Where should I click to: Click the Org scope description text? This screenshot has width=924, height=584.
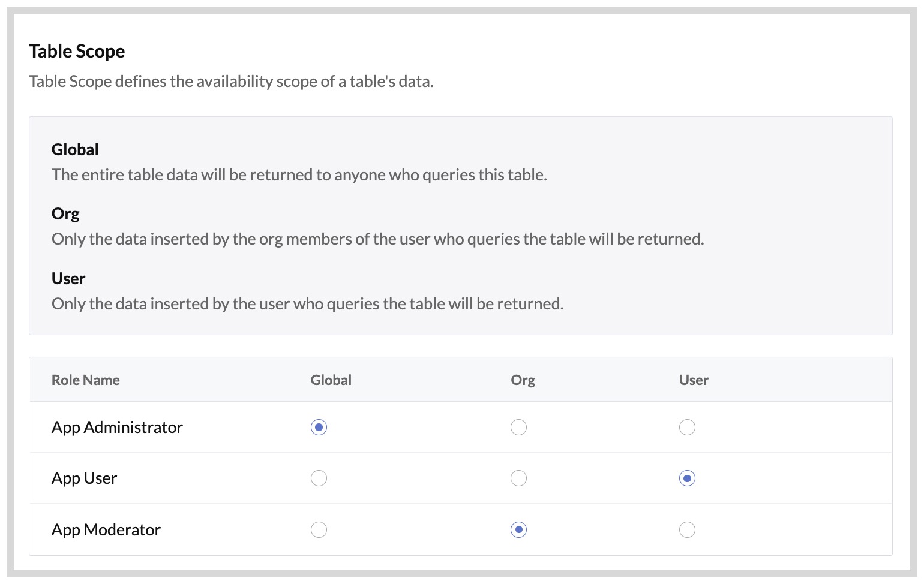point(379,239)
